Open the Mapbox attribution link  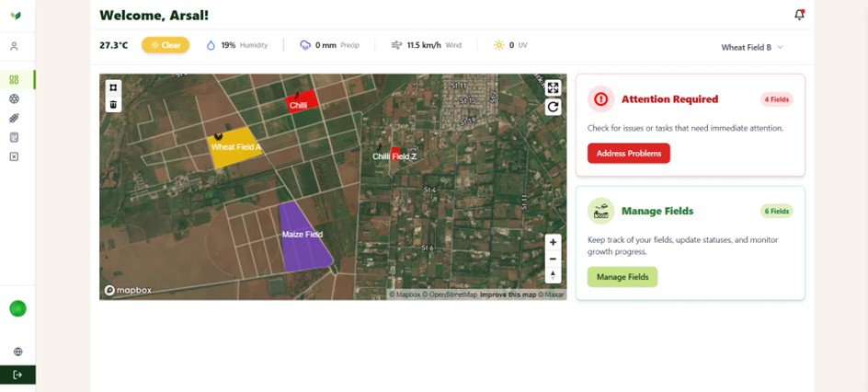(405, 294)
